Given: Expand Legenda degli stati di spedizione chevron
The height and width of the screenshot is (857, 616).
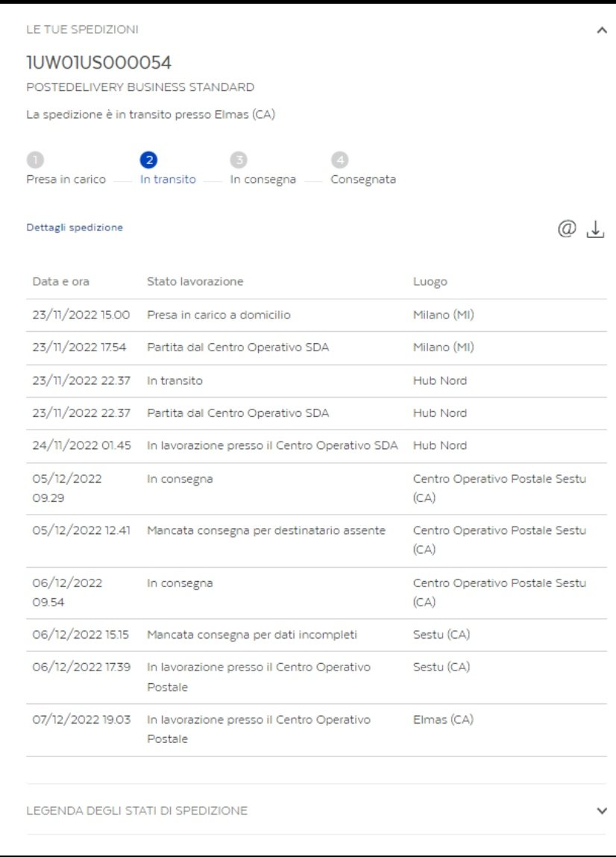Looking at the screenshot, I should [x=601, y=811].
